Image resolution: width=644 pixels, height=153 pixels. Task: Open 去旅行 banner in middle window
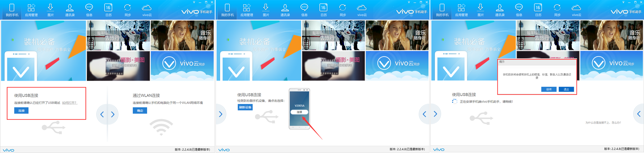(333, 35)
